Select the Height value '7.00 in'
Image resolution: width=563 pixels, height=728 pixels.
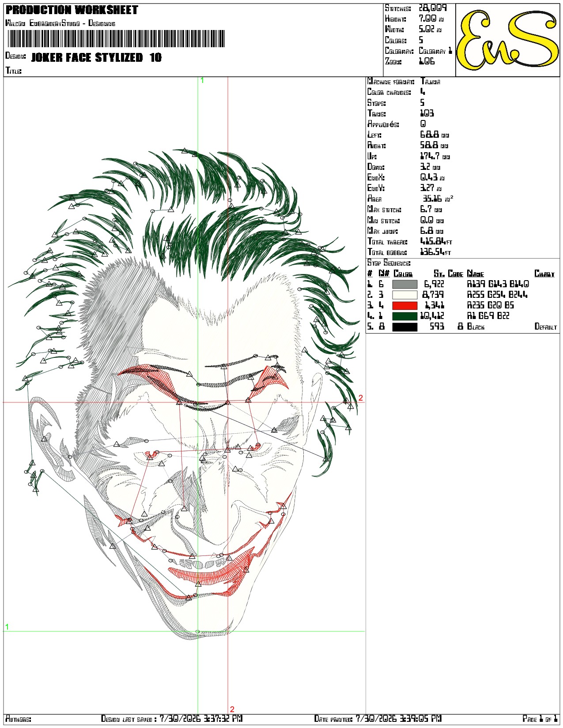coord(431,19)
